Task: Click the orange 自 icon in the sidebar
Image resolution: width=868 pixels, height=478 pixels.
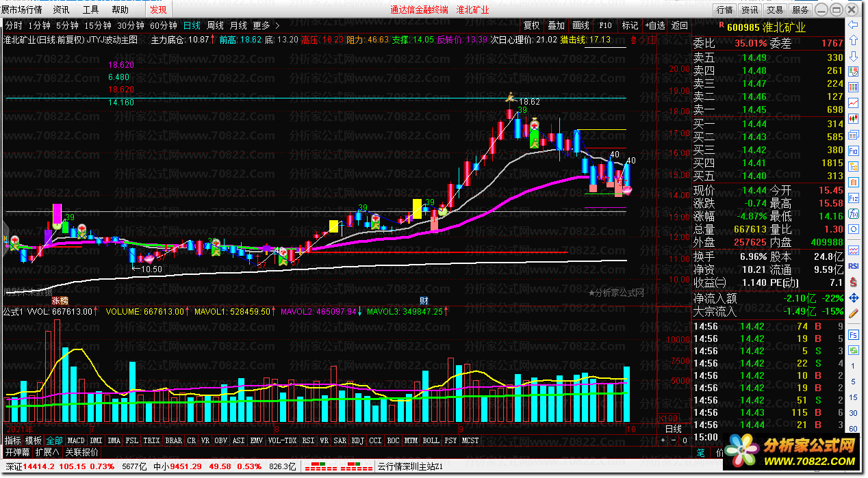Action: tap(853, 182)
